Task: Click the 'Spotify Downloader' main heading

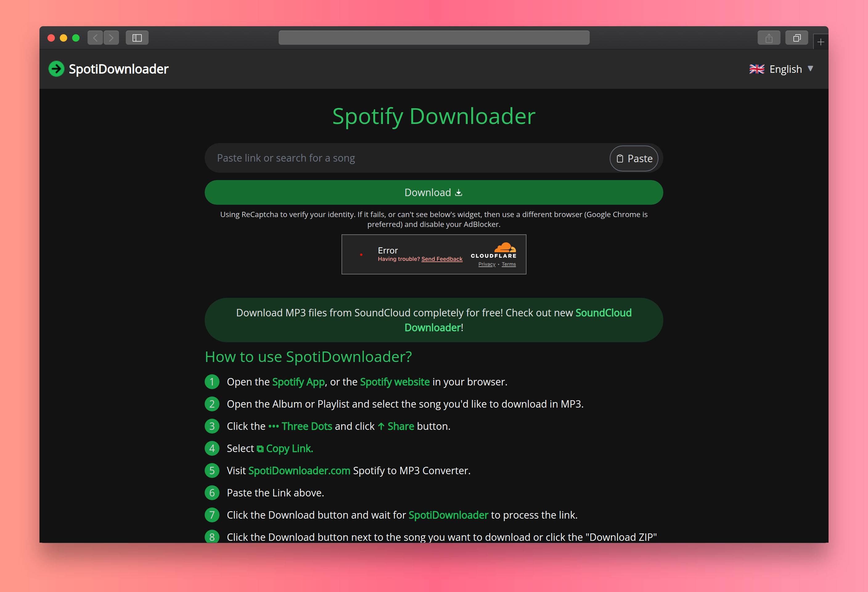Action: click(434, 116)
